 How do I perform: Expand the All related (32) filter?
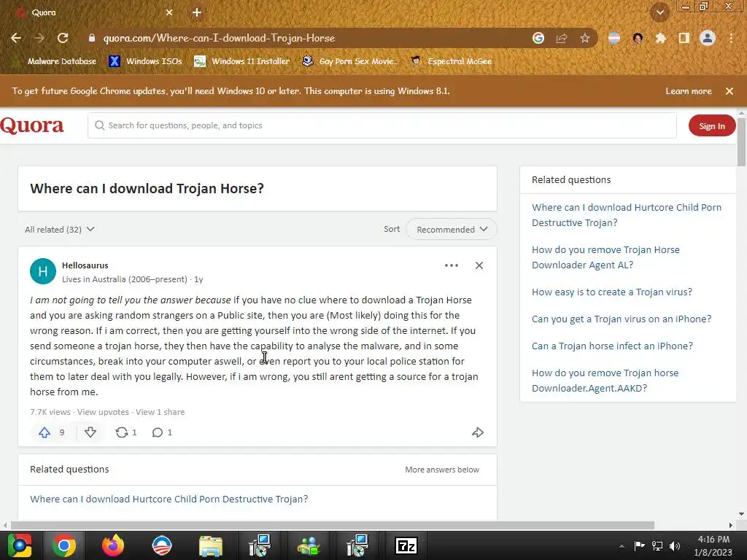[x=60, y=230]
